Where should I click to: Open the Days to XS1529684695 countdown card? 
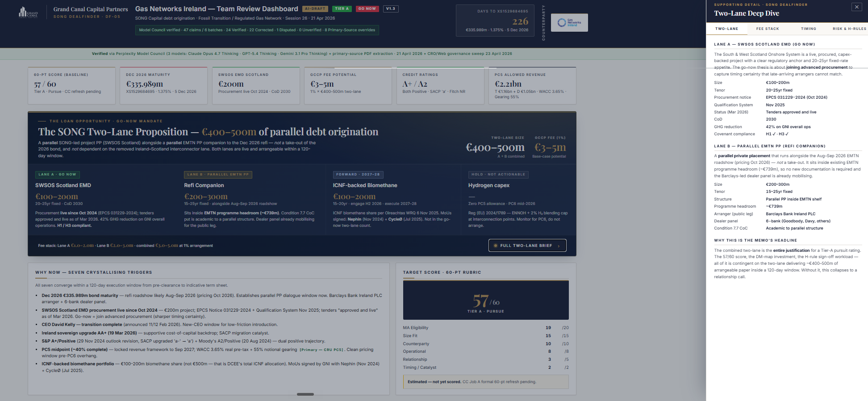point(495,21)
